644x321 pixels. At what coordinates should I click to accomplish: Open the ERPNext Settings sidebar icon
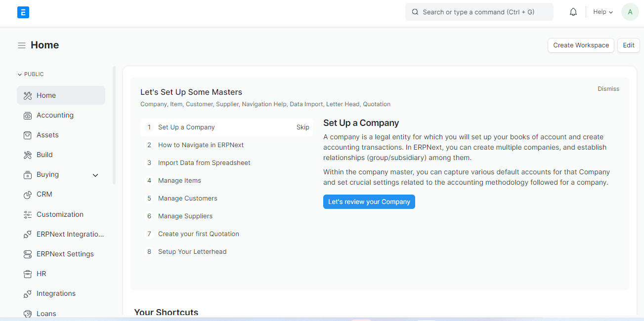coord(28,254)
